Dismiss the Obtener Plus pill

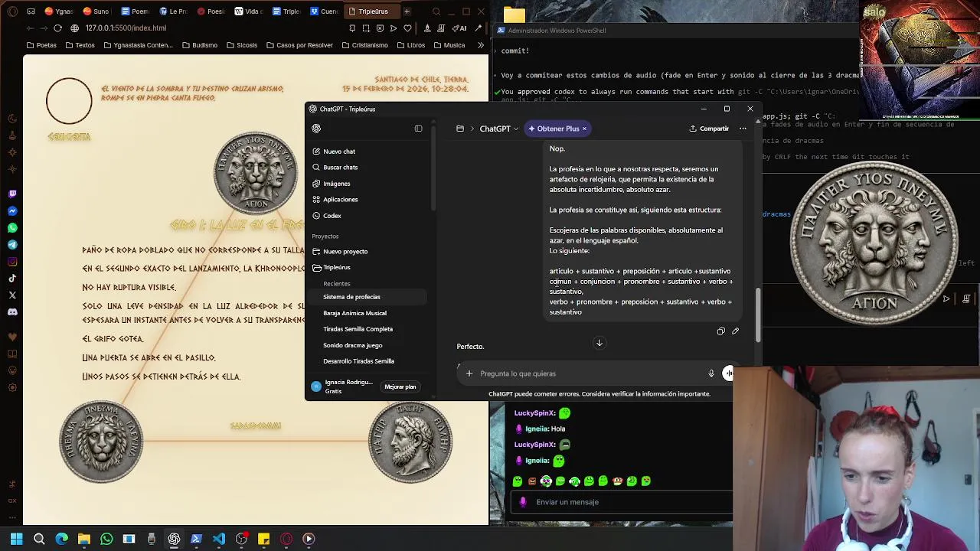pyautogui.click(x=584, y=129)
